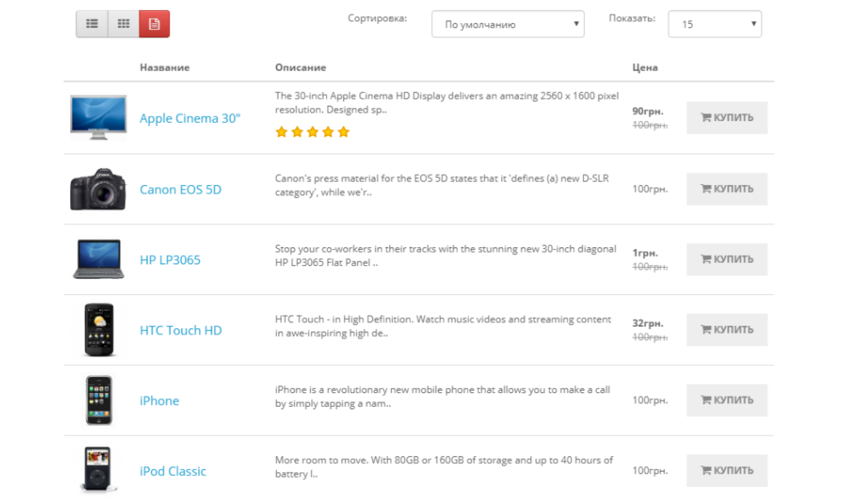This screenshot has height=504, width=841.
Task: Open the iPhone product thumbnail
Action: [99, 400]
